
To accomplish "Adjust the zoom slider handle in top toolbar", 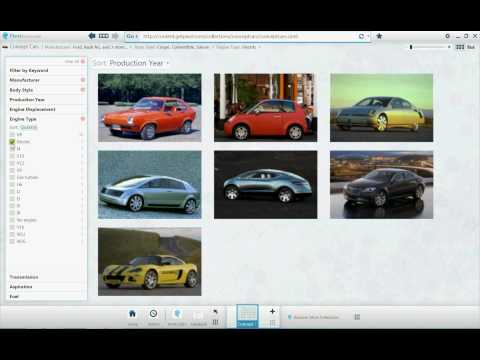I will pos(411,47).
